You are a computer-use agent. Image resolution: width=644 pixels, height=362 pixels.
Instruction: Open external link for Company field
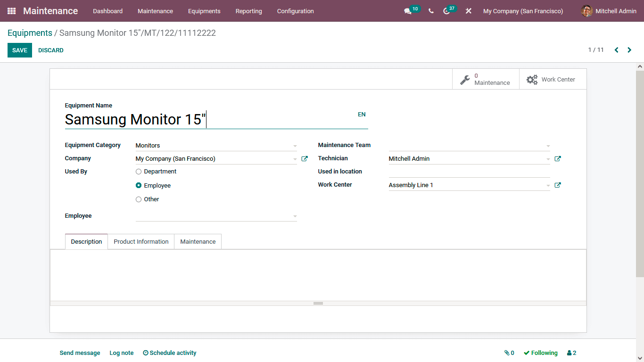305,159
